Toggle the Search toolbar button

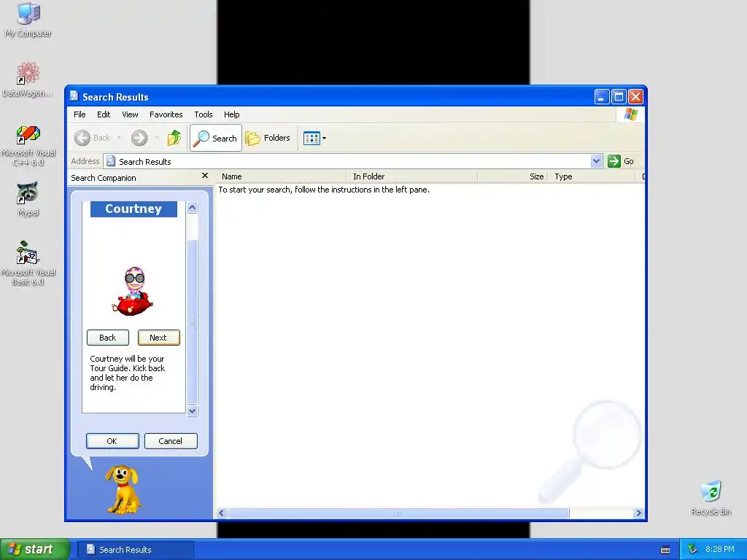(x=216, y=138)
